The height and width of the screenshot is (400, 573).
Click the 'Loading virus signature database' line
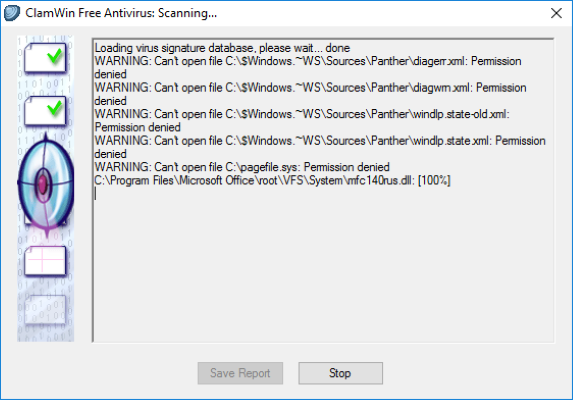222,48
